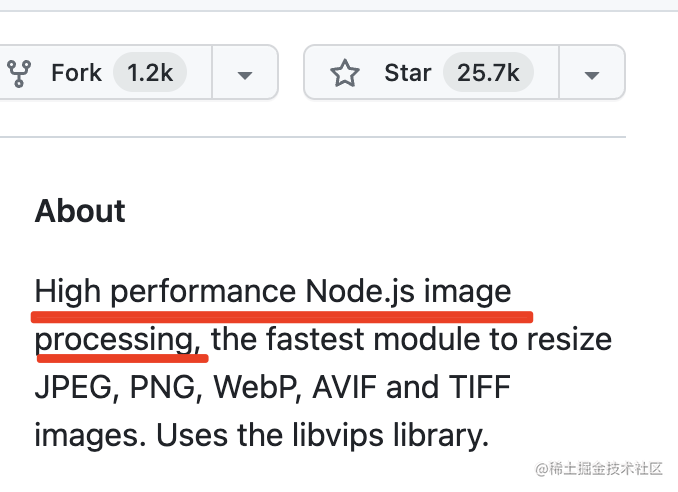View the 25.7k stargazers count badge
The width and height of the screenshot is (678, 492).
(488, 73)
